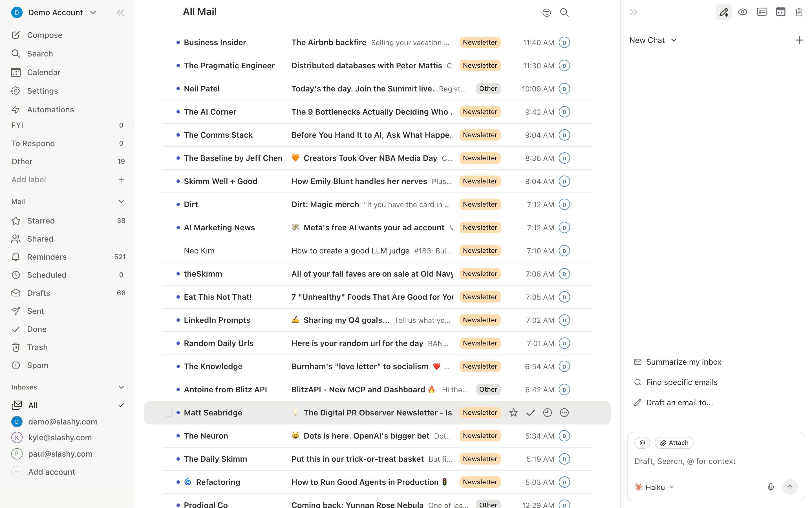
Task: Open more options for Matt Seabridge email
Action: click(564, 413)
